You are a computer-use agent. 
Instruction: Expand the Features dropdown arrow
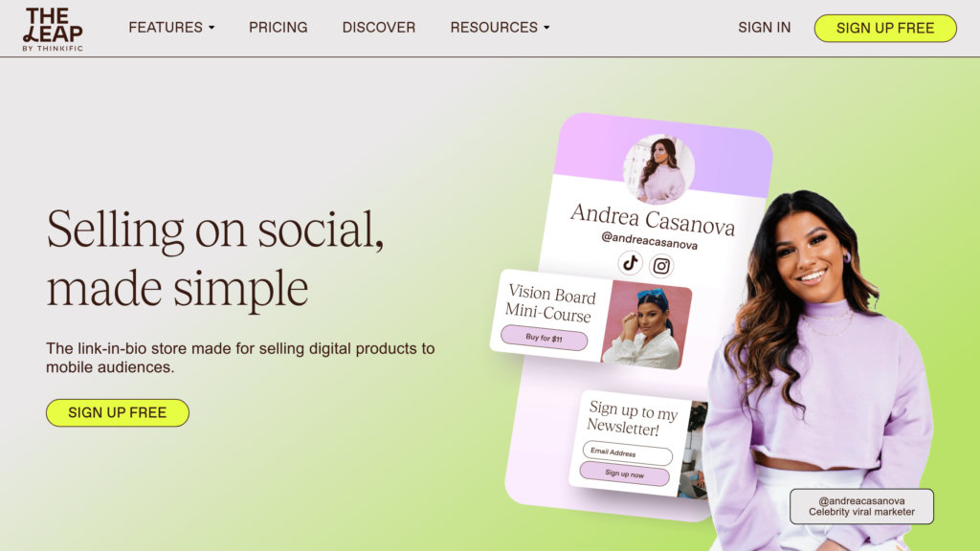tap(212, 28)
